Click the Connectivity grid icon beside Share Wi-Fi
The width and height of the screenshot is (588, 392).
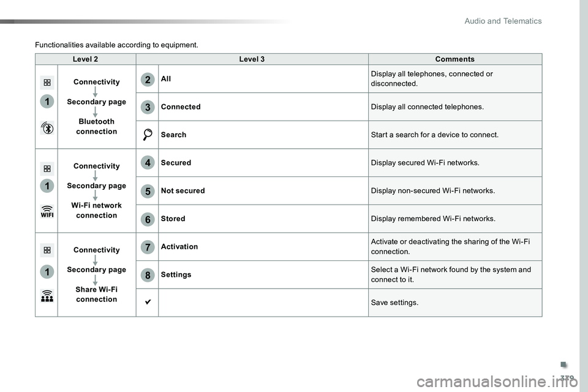click(47, 250)
